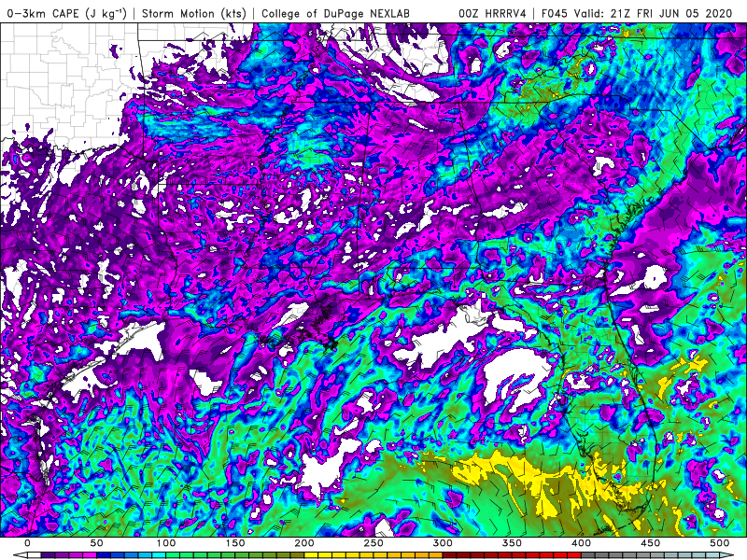Click the '100' label on the color scale
This screenshot has width=747, height=560.
[166, 543]
